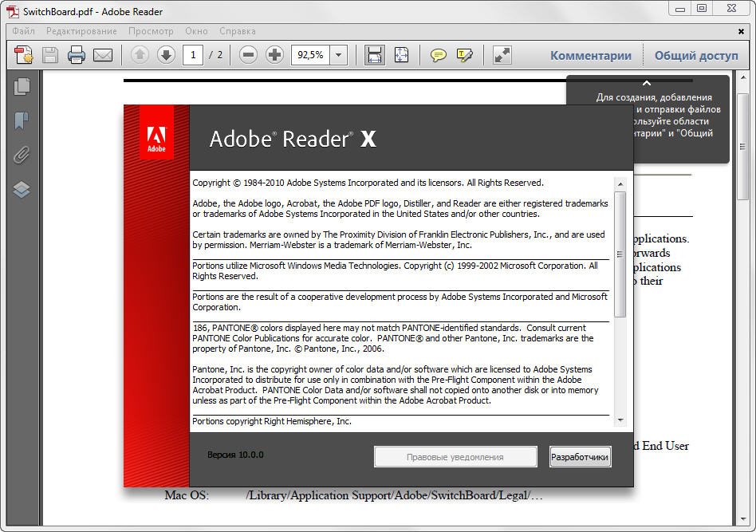Viewport: 756px width, 532px height.
Task: Open the Просмотр menu
Action: click(151, 31)
